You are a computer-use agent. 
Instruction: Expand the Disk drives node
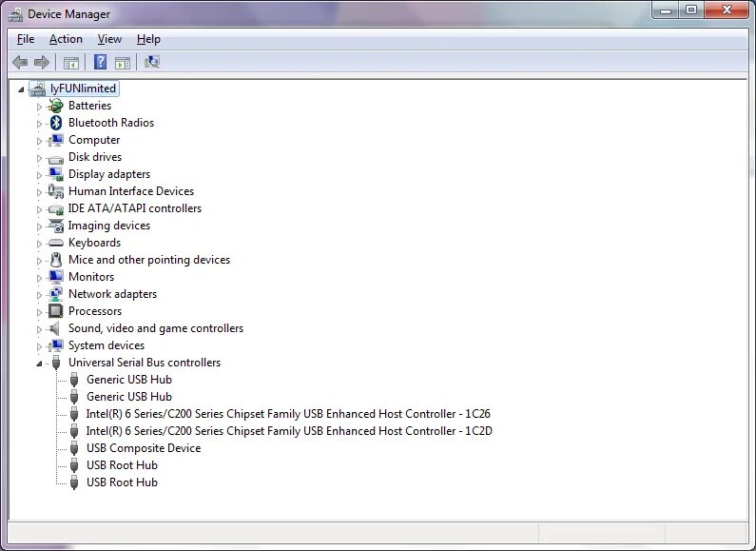pyautogui.click(x=40, y=158)
